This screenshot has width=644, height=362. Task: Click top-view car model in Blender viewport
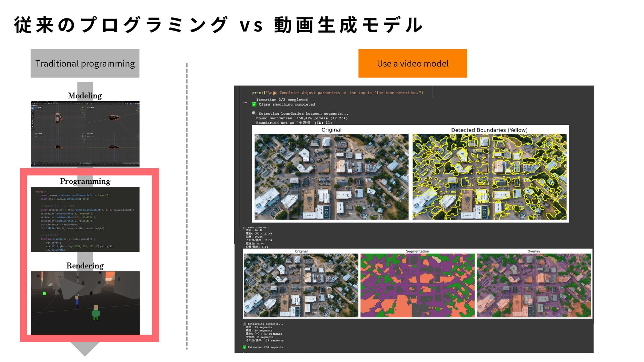point(58,118)
